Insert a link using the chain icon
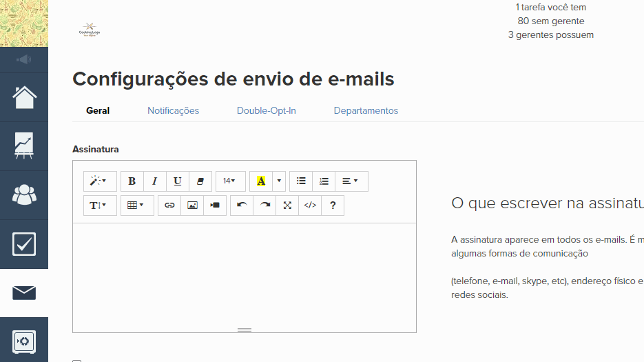644x362 pixels. pos(169,205)
